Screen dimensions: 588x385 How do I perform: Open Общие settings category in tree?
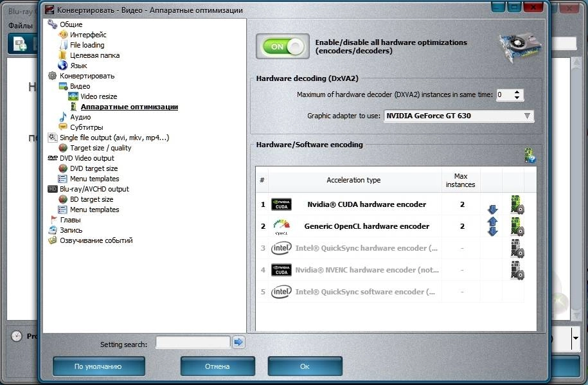pos(71,24)
